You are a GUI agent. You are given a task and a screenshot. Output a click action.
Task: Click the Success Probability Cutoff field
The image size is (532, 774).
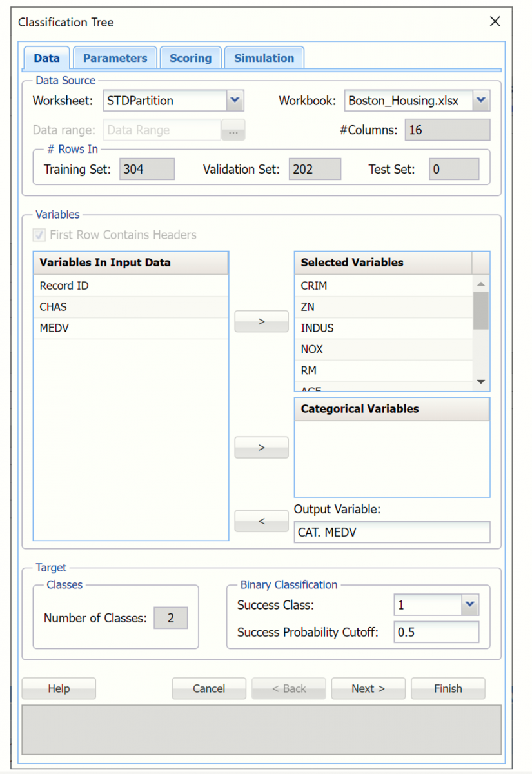tap(436, 632)
